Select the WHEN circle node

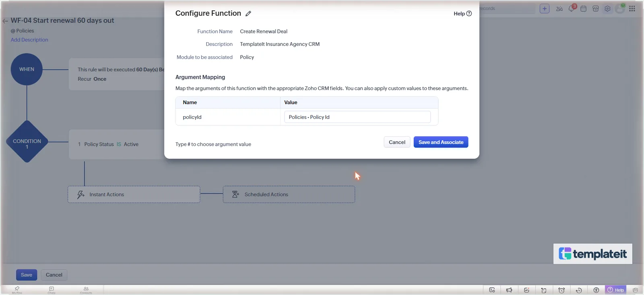coord(27,69)
